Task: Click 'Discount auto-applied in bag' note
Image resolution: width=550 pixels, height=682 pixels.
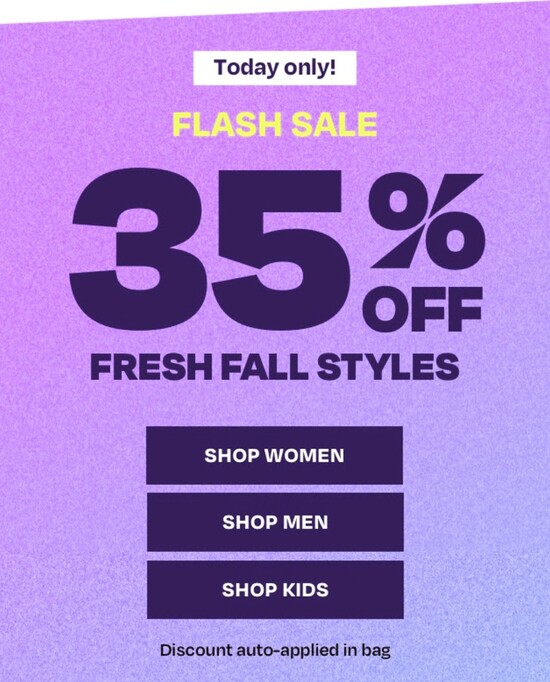Action: [275, 651]
